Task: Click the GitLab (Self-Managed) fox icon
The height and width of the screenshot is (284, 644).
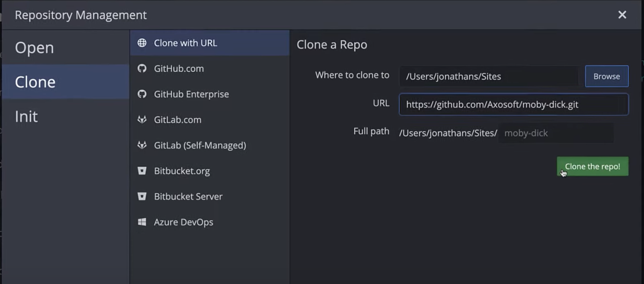Action: 142,145
